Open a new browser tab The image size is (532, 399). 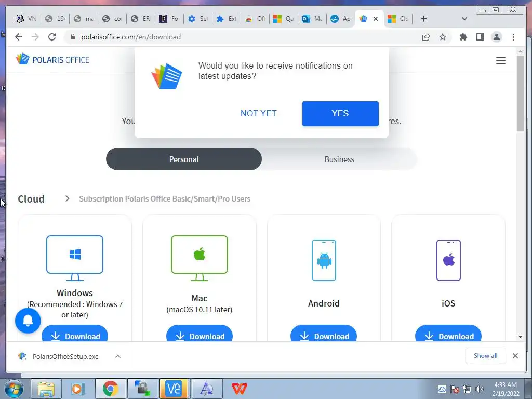(424, 19)
